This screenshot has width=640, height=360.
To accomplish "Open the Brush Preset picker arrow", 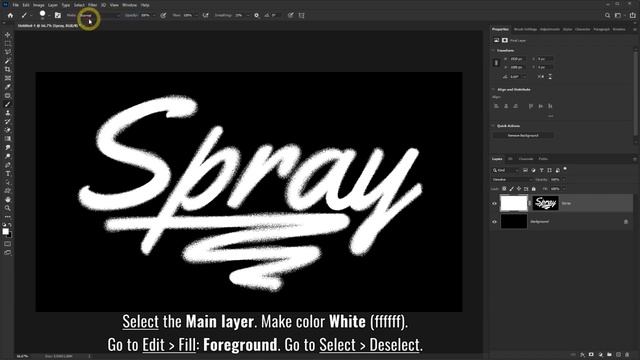I will coord(49,16).
